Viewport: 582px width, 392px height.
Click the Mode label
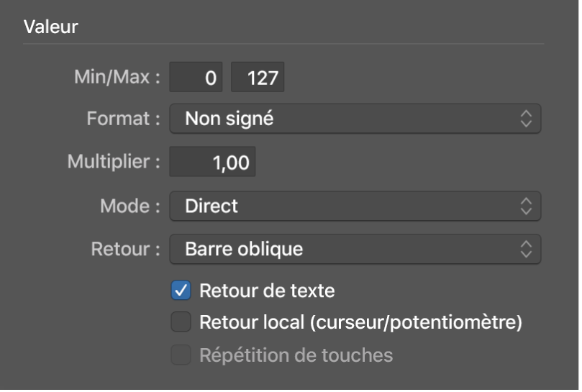[130, 207]
